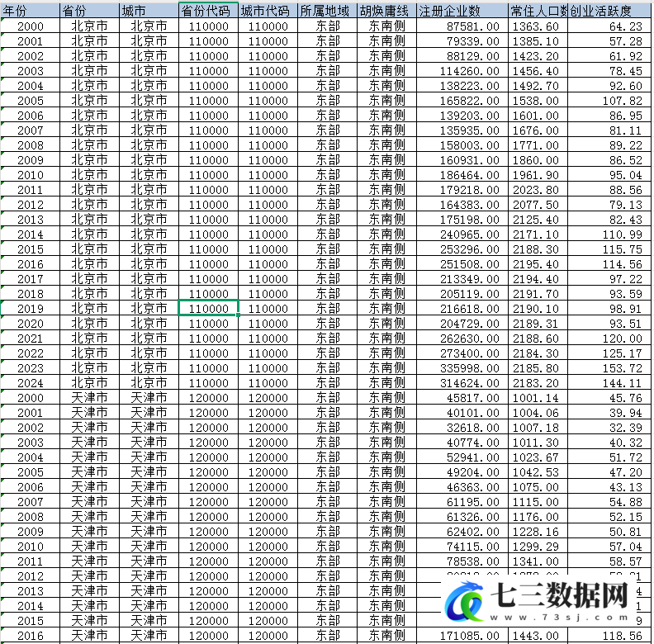Select the 创业活跃度 header cell
654x644 pixels.
(x=609, y=11)
